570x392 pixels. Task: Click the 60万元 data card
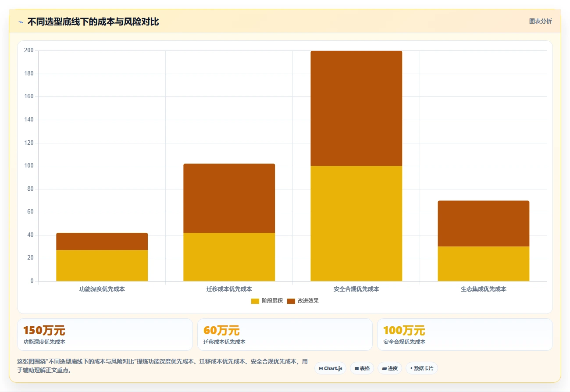pos(285,335)
